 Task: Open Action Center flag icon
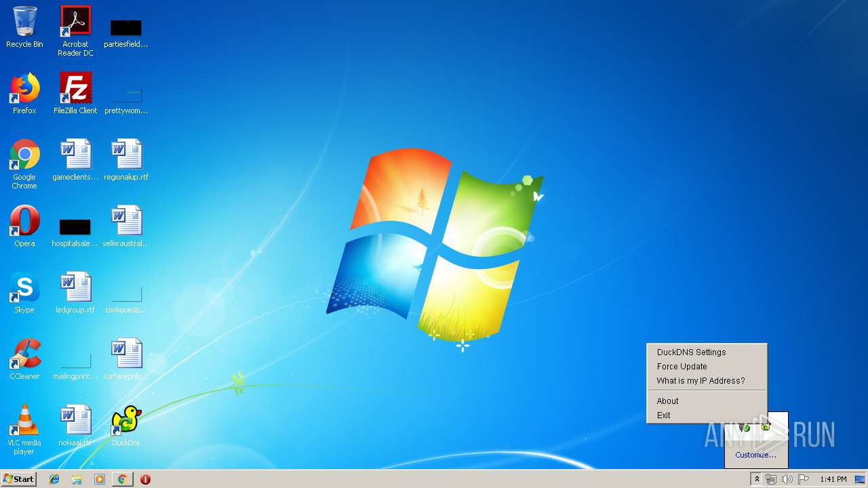coord(804,479)
